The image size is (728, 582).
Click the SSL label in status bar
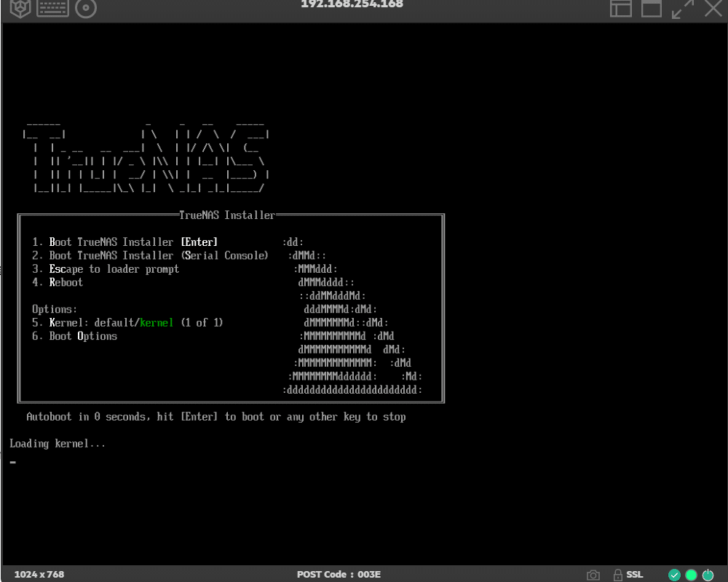point(634,575)
